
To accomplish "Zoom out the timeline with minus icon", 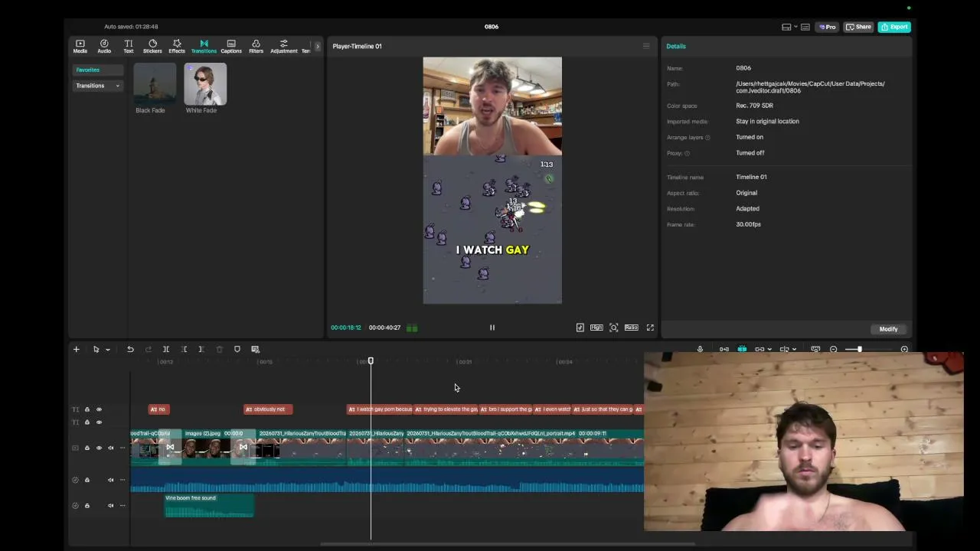I will click(834, 349).
